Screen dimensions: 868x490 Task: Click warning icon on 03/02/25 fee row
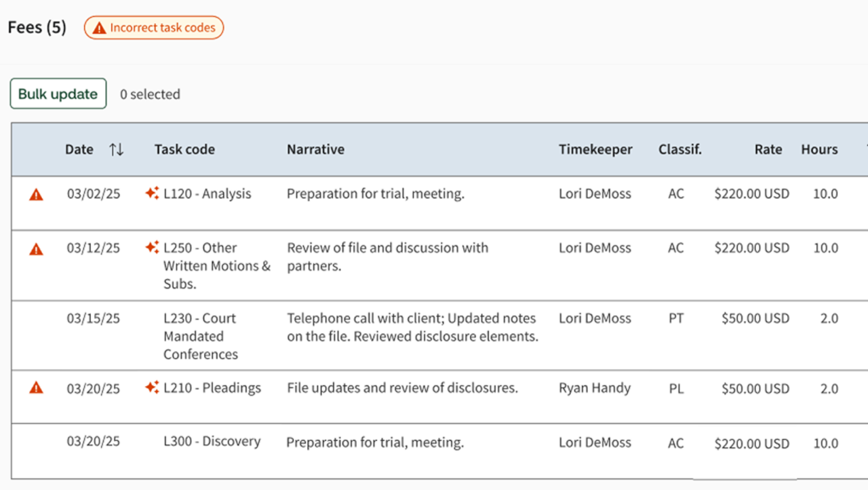pyautogui.click(x=36, y=195)
